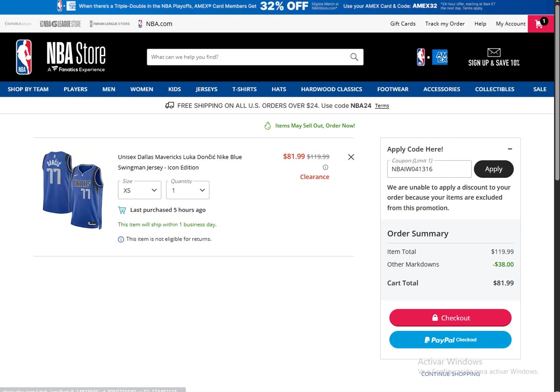
Task: Click the Gift Cards link
Action: tap(403, 24)
